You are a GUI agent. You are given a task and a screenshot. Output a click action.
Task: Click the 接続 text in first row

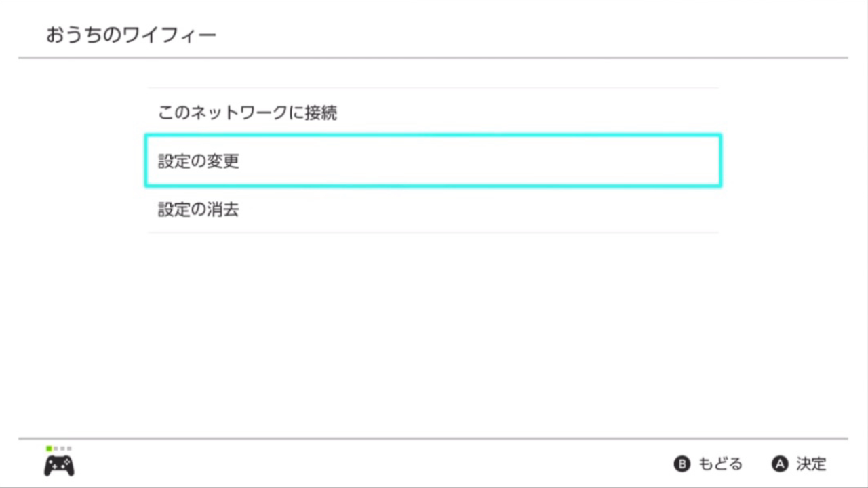tap(320, 113)
